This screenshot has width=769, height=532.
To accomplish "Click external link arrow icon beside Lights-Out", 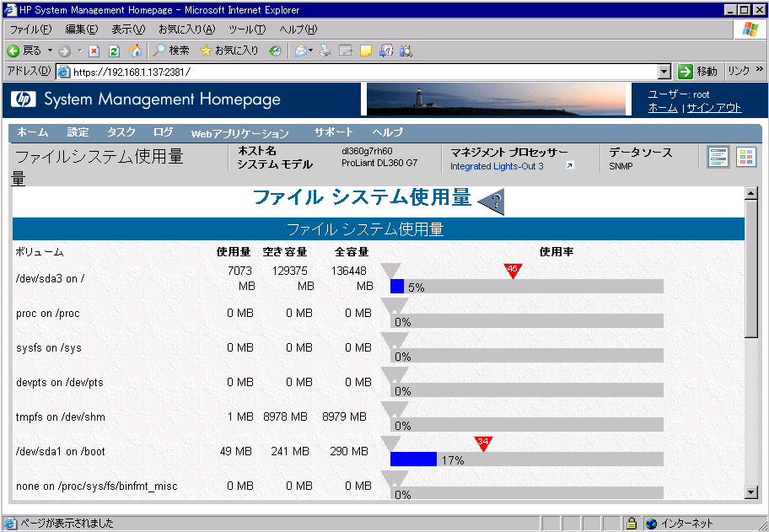I will click(x=569, y=165).
